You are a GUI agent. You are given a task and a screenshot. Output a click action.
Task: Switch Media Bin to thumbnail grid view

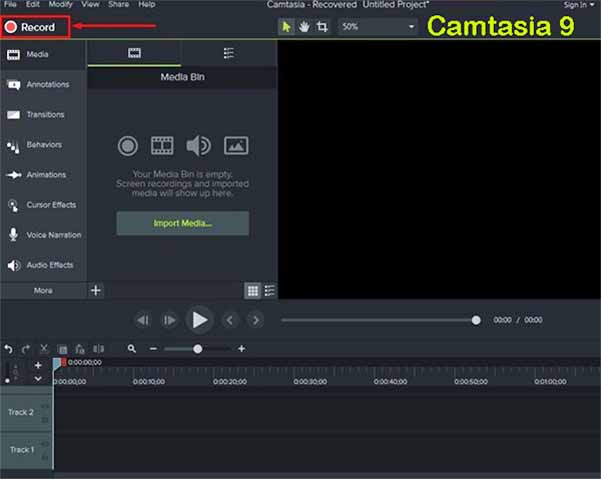coord(253,291)
